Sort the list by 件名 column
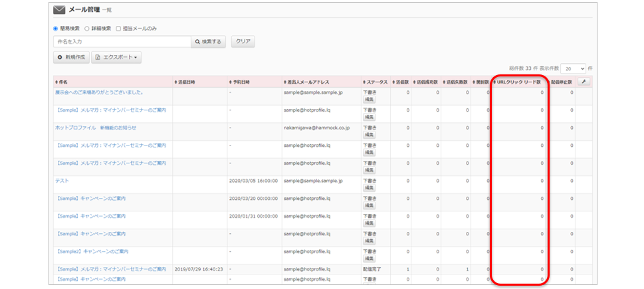This screenshot has height=289, width=644. point(61,82)
